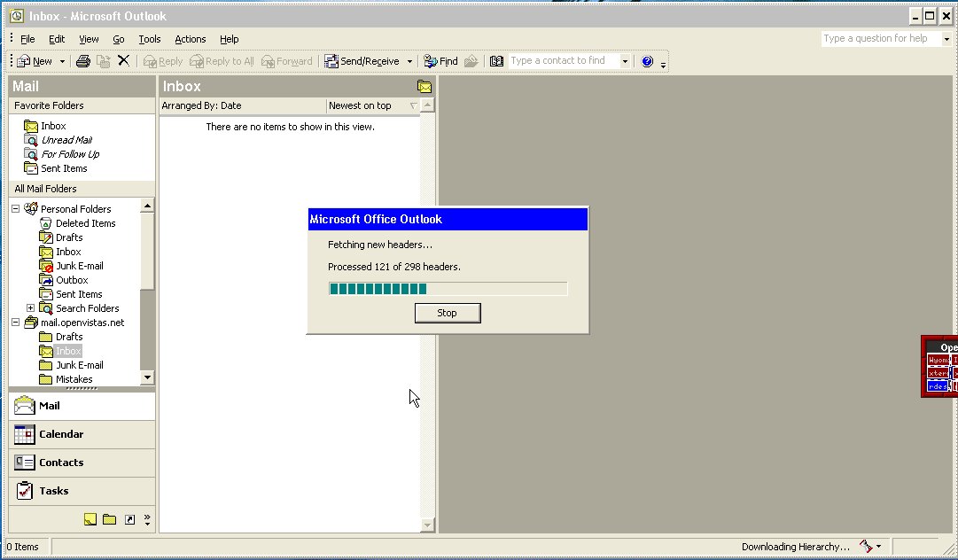The width and height of the screenshot is (958, 560).
Task: Click folder list scrollbar up arrow
Action: point(146,206)
